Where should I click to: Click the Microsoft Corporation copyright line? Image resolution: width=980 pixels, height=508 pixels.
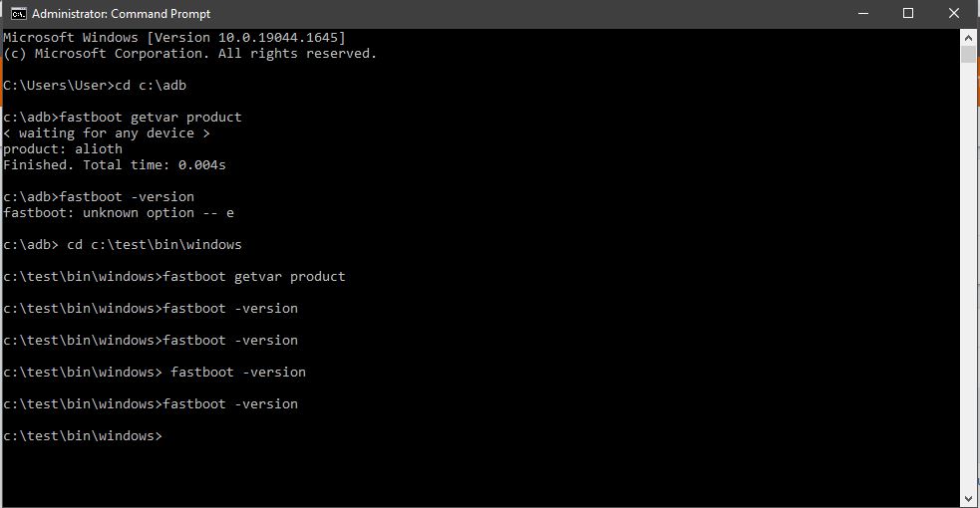coord(190,54)
